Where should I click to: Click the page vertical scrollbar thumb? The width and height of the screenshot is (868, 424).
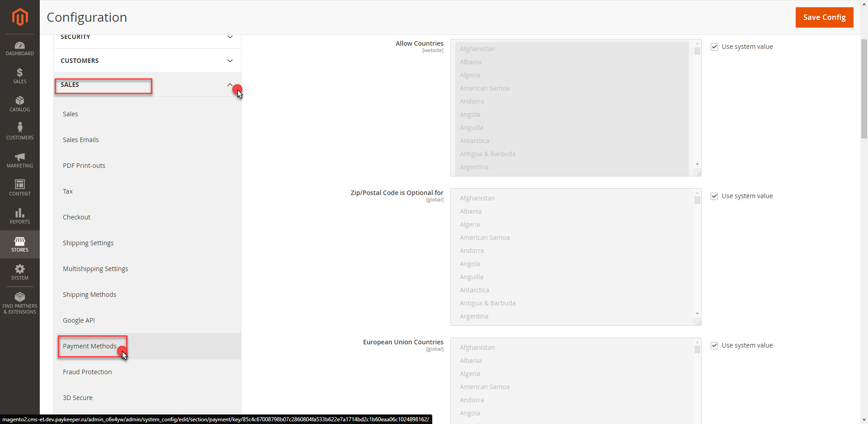(864, 88)
